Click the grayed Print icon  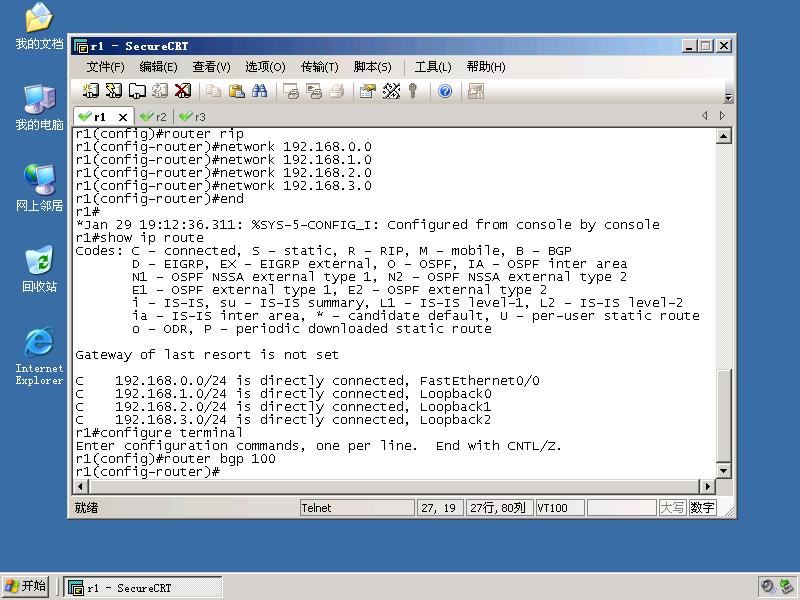[337, 91]
